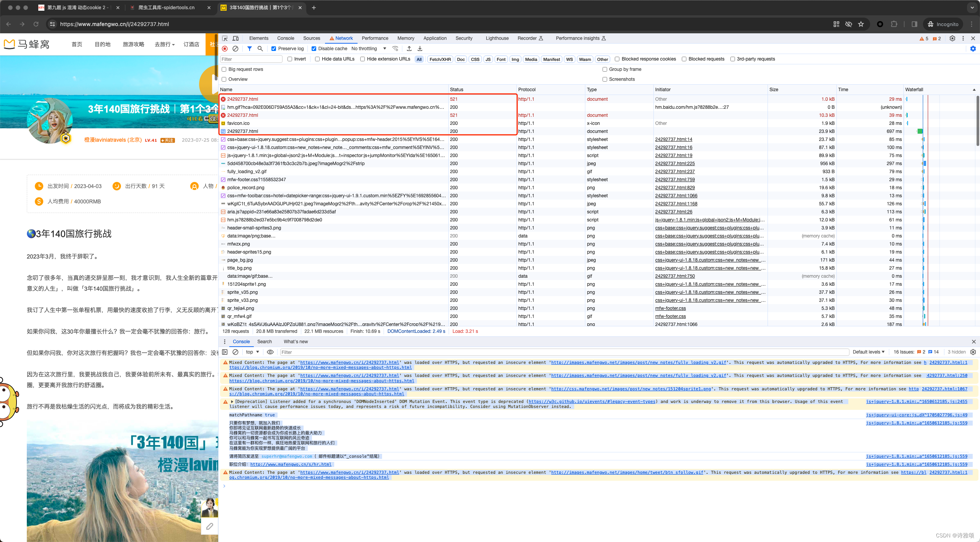The width and height of the screenshot is (980, 542).
Task: Open browser extensions puzzle icon
Action: pyautogui.click(x=894, y=24)
